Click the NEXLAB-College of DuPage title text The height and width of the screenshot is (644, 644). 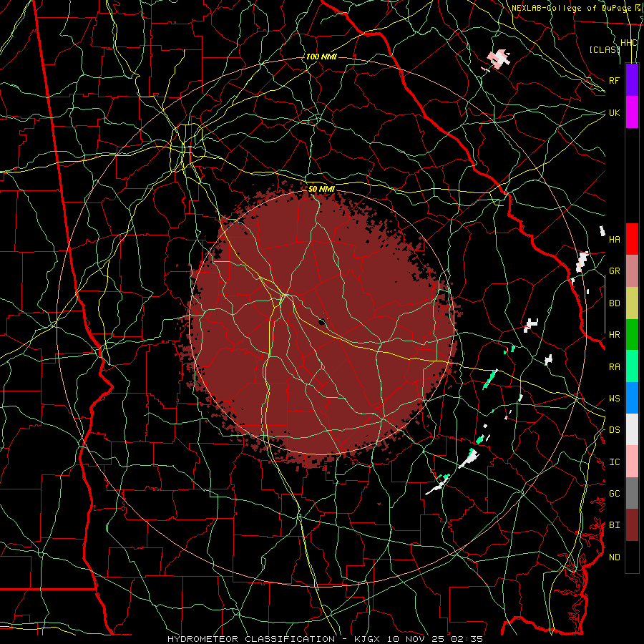[x=572, y=8]
